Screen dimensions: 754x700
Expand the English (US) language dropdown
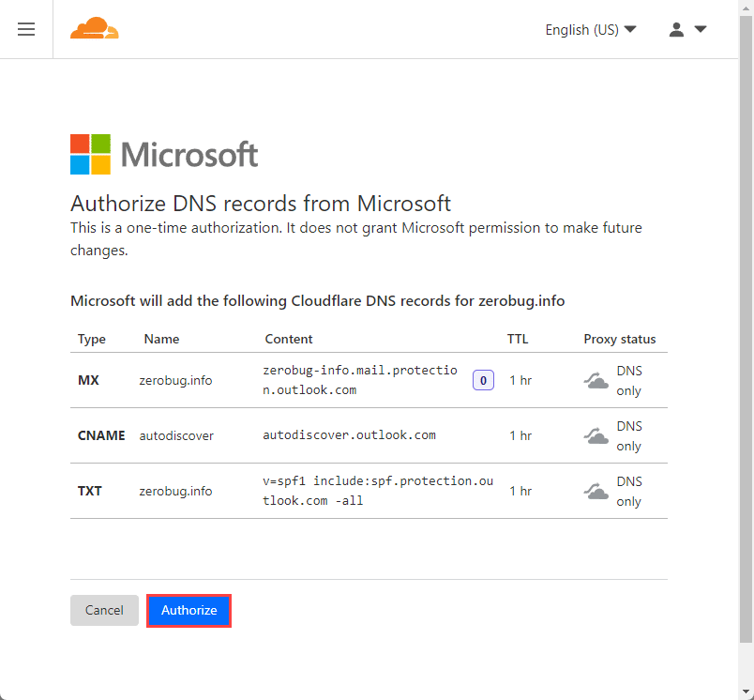pos(591,30)
